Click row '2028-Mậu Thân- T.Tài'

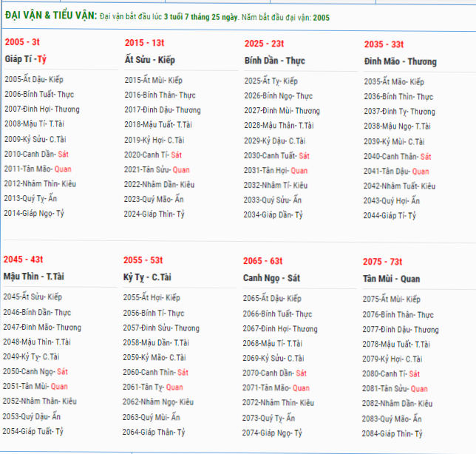pos(279,126)
